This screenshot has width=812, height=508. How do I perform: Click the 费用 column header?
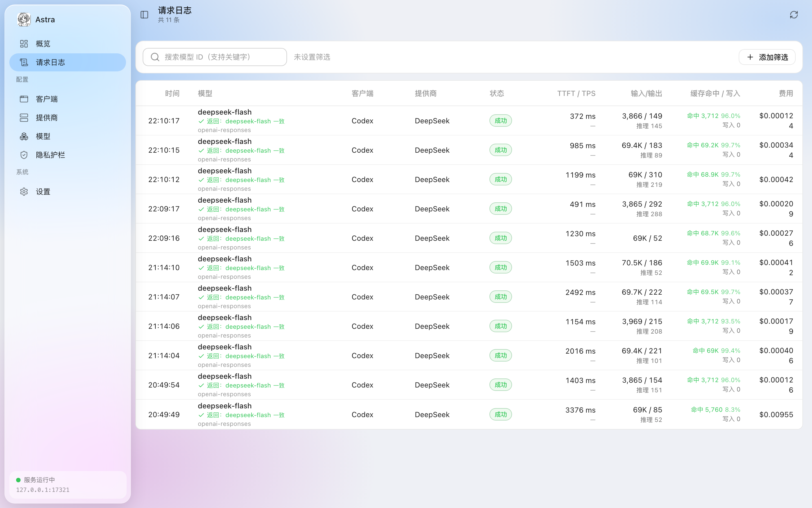coord(786,93)
